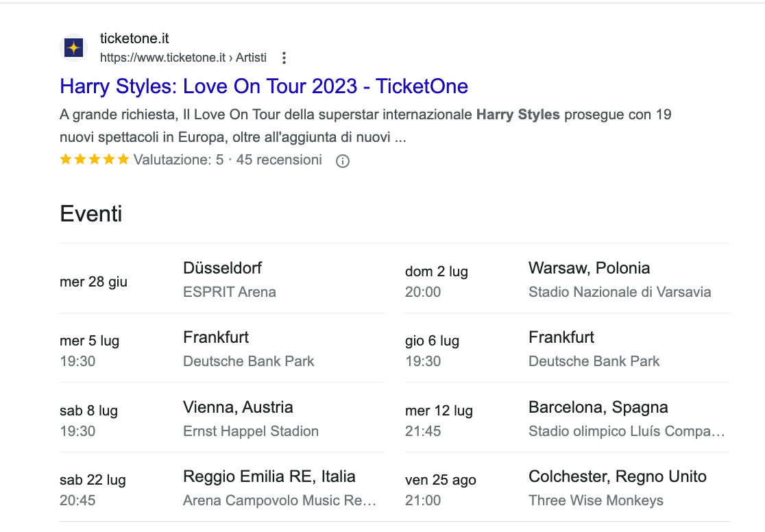The width and height of the screenshot is (765, 532).
Task: Click the five-star rating graphic
Action: coord(94,159)
